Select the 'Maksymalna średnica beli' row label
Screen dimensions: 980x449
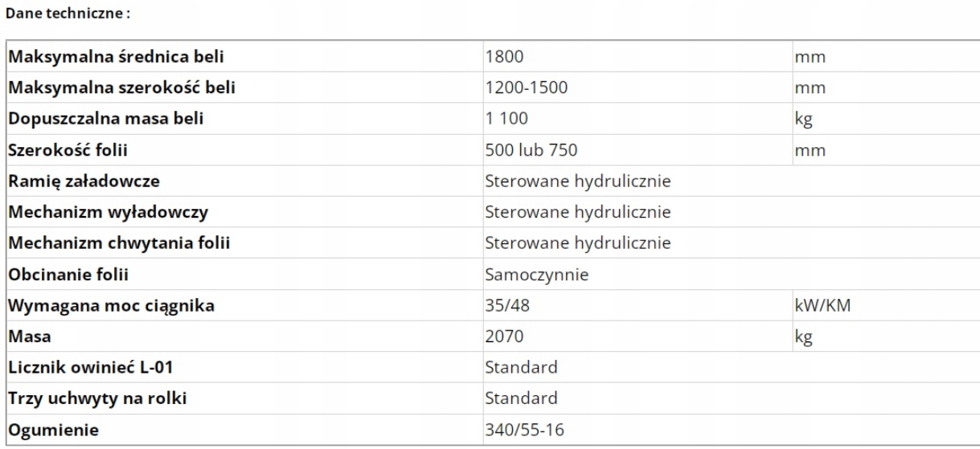click(116, 57)
